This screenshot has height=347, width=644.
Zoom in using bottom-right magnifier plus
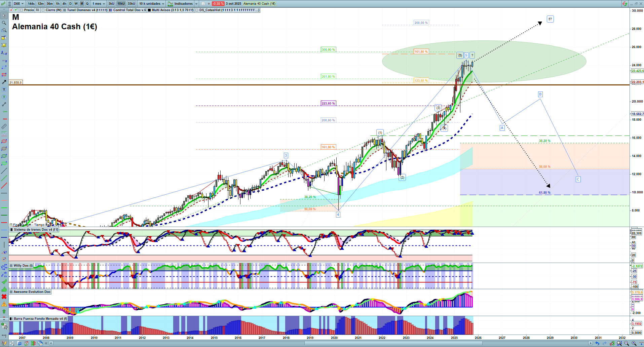click(634, 343)
